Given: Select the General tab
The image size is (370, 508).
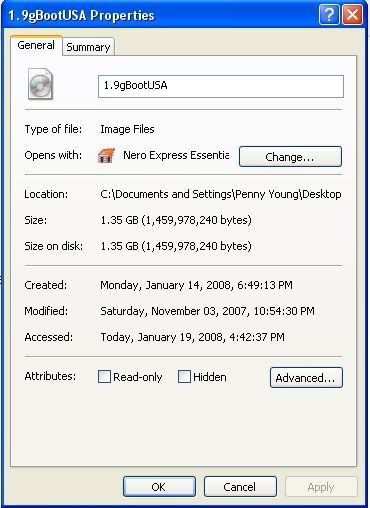Looking at the screenshot, I should [36, 45].
